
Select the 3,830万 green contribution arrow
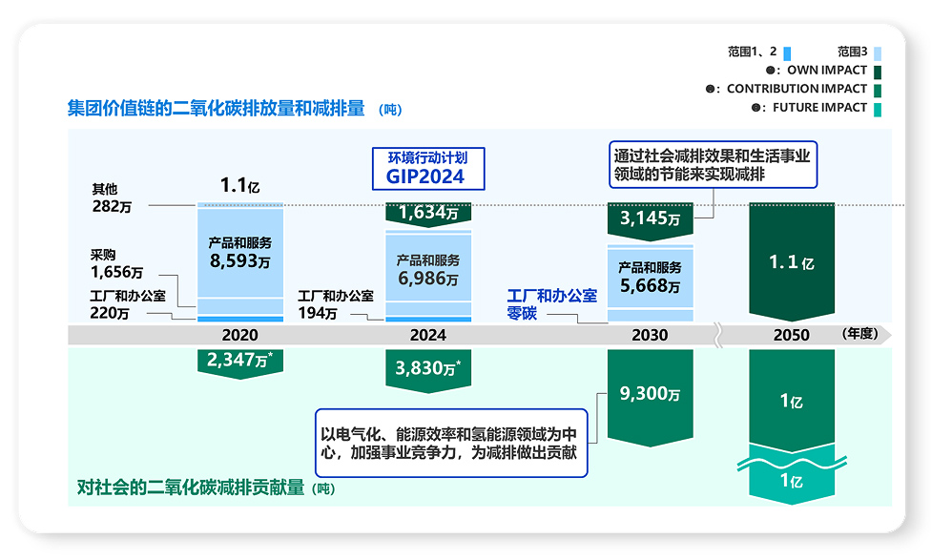[x=427, y=367]
